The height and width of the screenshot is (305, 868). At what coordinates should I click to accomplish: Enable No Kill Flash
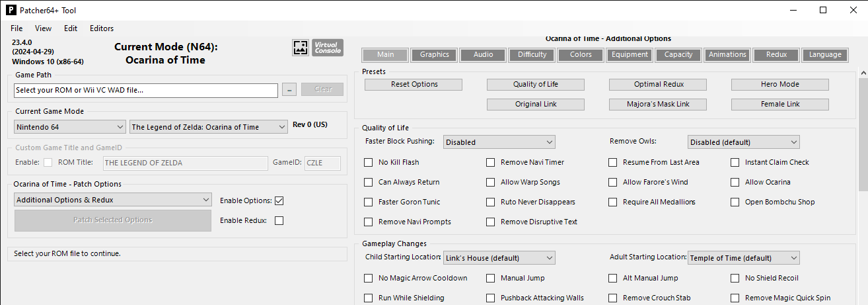[369, 162]
